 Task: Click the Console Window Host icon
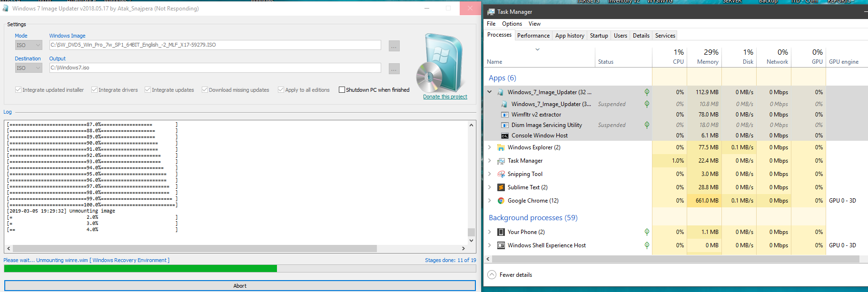(x=504, y=136)
